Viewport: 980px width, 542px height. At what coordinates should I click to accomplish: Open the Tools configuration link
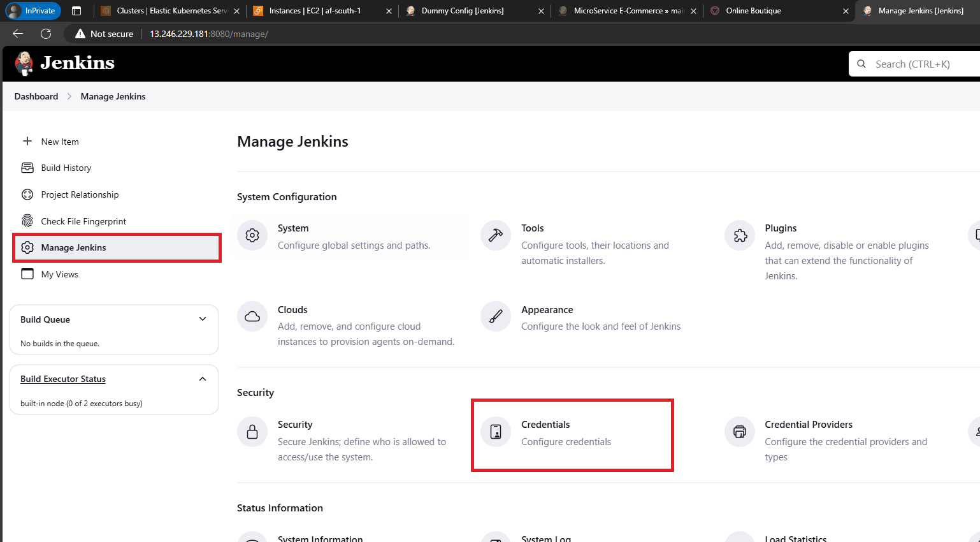coord(533,228)
